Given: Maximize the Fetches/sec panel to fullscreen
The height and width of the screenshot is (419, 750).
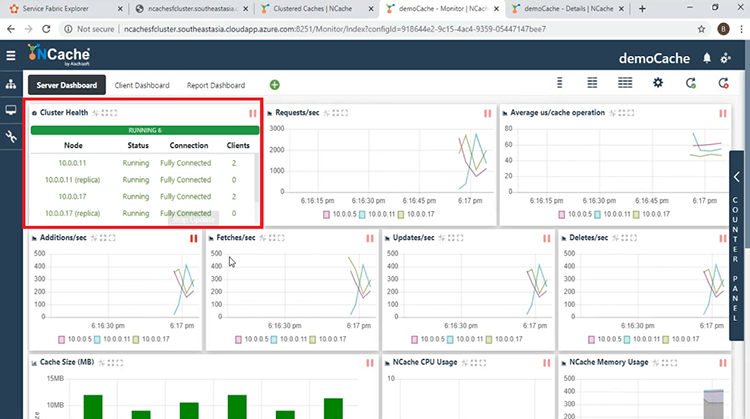Looking at the screenshot, I should (281, 238).
